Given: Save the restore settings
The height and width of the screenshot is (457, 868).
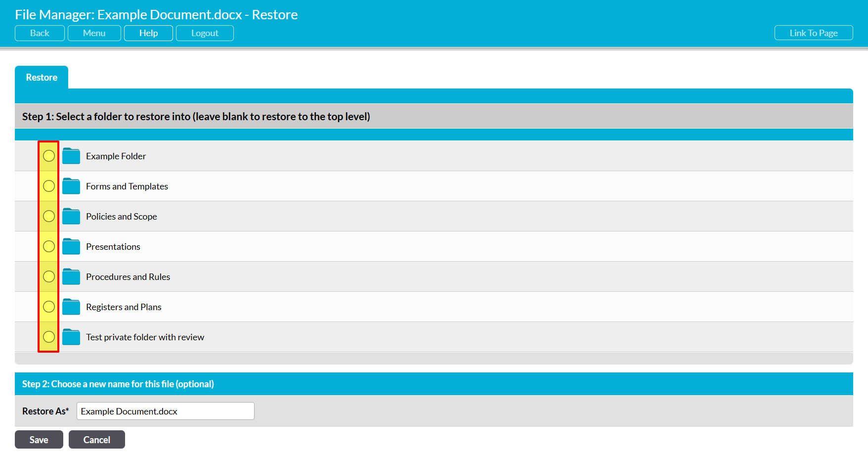Looking at the screenshot, I should [x=39, y=440].
